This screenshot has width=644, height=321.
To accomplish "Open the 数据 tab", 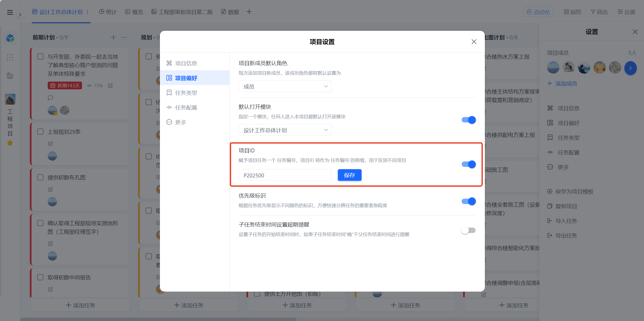I will (230, 12).
